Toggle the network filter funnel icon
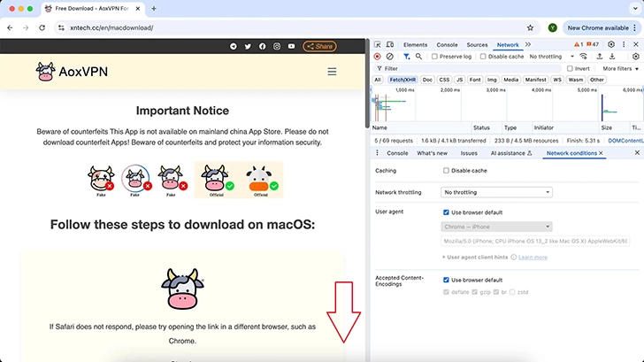Viewport: 644px width, 362px height. click(406, 57)
